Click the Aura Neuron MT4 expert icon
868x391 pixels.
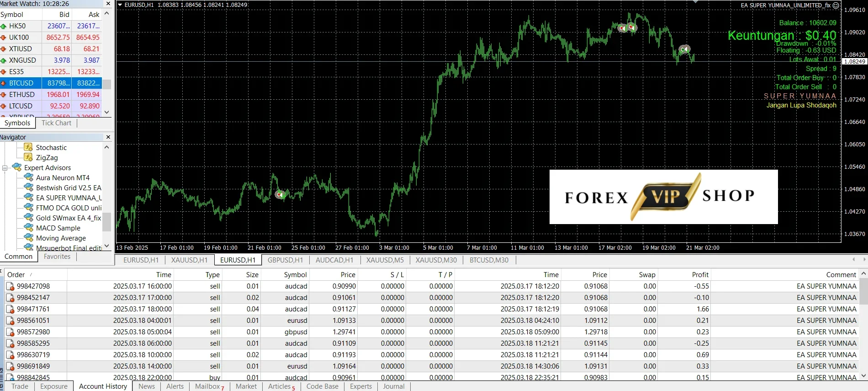[x=29, y=177]
